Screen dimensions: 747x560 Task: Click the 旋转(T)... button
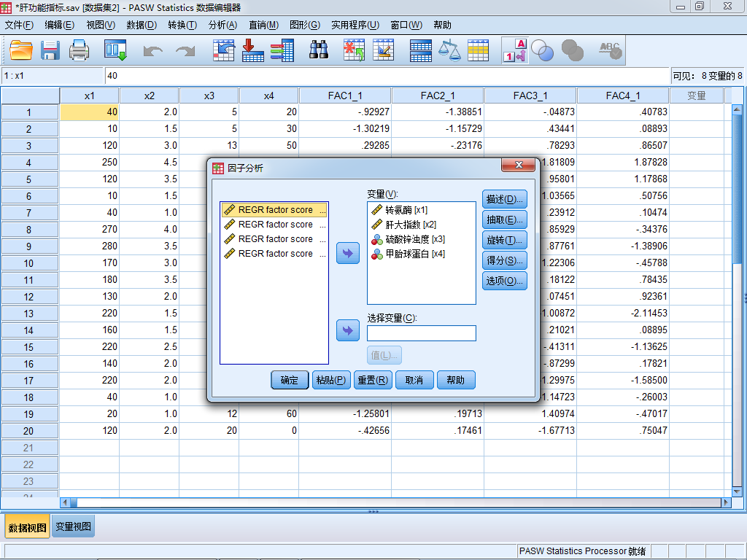tap(505, 240)
